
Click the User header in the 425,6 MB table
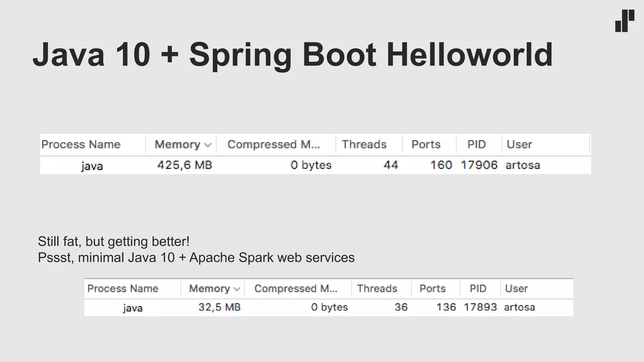519,145
